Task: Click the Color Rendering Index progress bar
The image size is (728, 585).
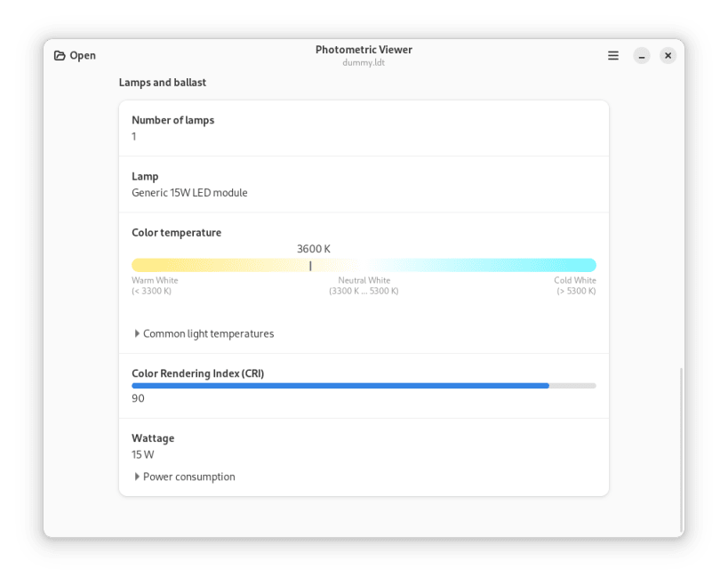Action: 364,385
